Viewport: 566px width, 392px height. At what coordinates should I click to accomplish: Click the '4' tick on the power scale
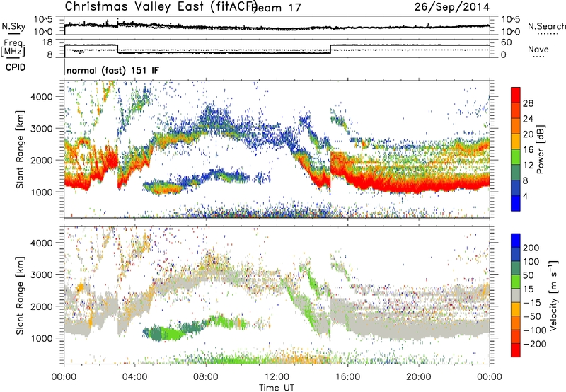click(x=525, y=196)
